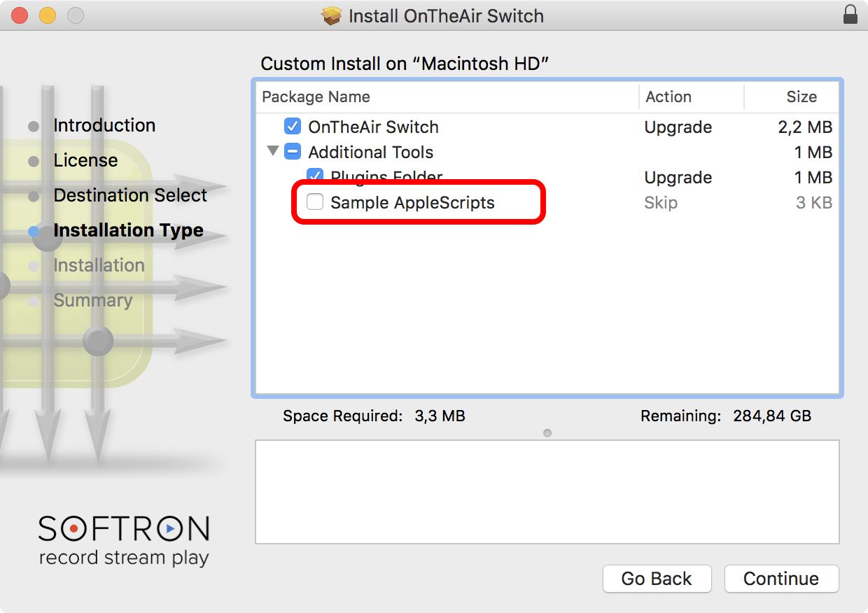
Task: Click the Continue button
Action: pos(781,579)
